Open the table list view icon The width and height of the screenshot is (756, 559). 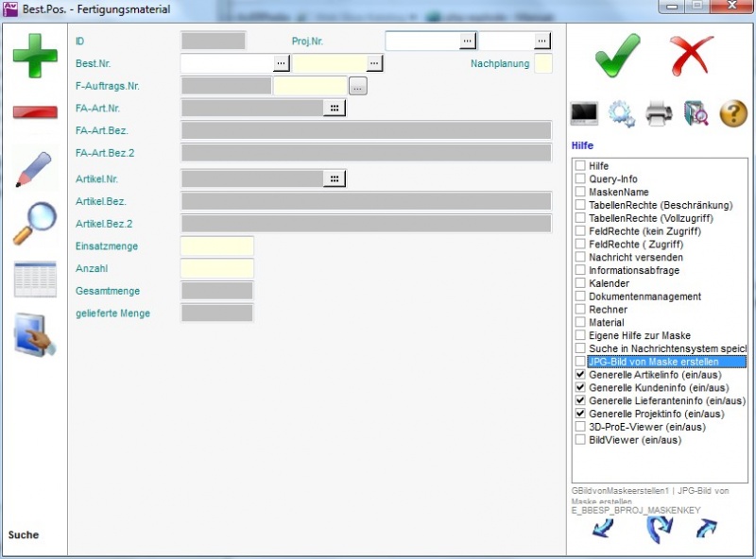click(x=35, y=279)
